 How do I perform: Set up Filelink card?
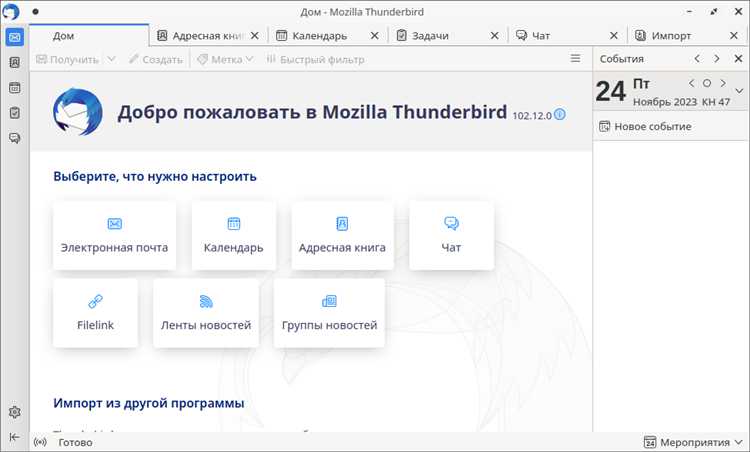95,313
